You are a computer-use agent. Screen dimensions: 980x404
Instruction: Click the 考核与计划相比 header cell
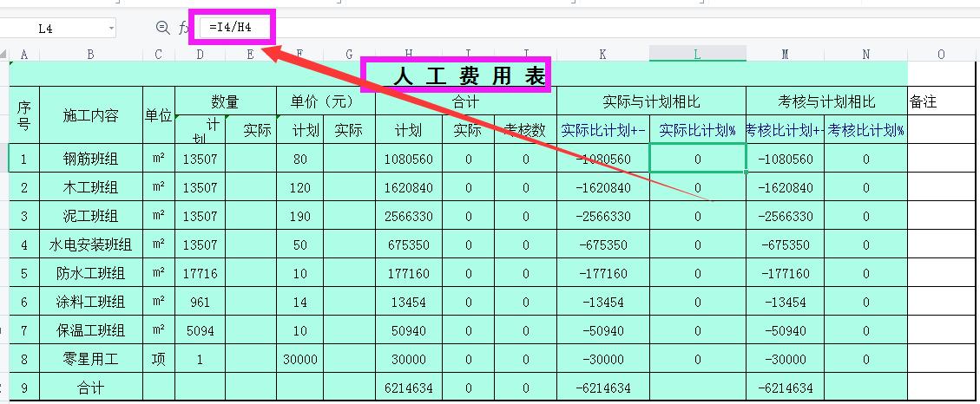[x=826, y=101]
